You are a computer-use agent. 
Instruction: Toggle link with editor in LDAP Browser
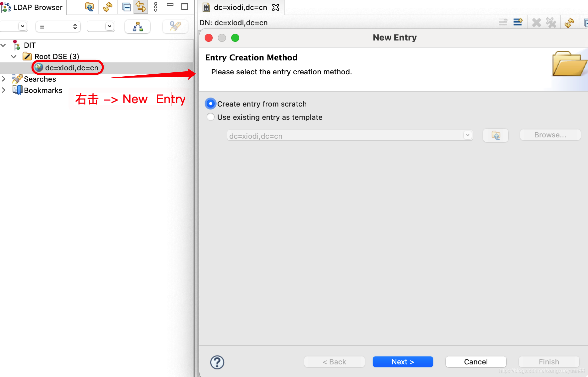[141, 7]
